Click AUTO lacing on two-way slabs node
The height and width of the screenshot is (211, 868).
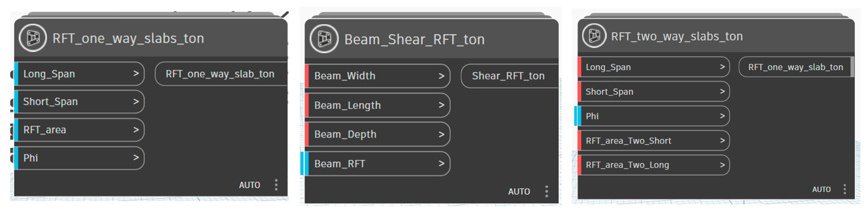coord(821,189)
